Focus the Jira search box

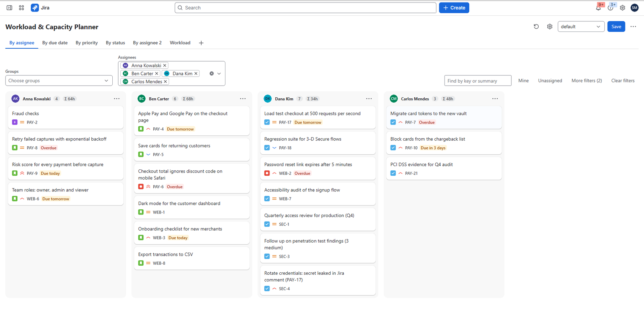pos(305,8)
